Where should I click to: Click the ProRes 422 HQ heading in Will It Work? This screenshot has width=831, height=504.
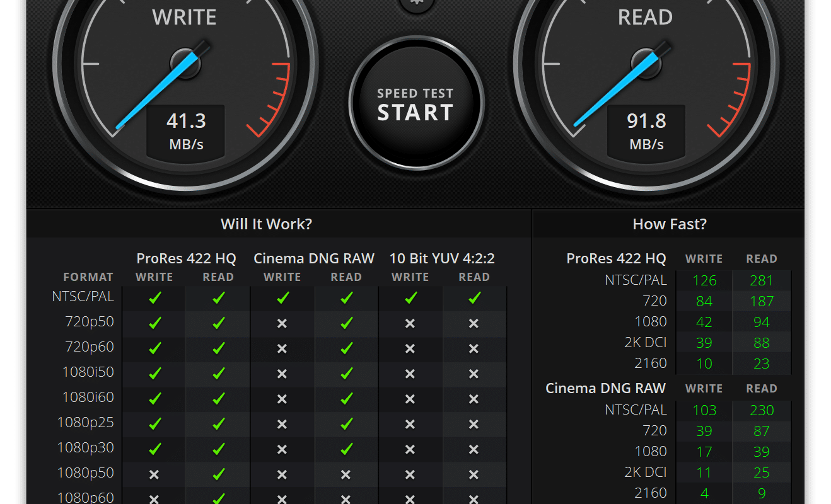[x=186, y=258]
